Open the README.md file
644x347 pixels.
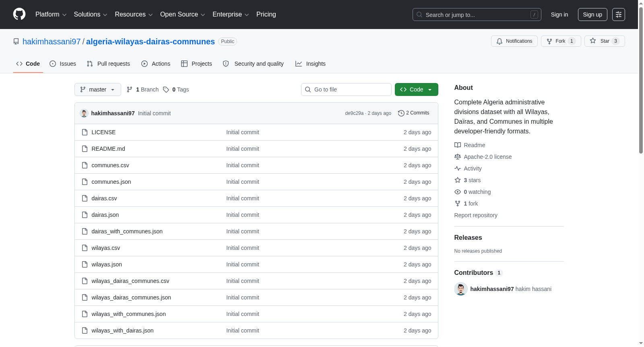coord(108,149)
